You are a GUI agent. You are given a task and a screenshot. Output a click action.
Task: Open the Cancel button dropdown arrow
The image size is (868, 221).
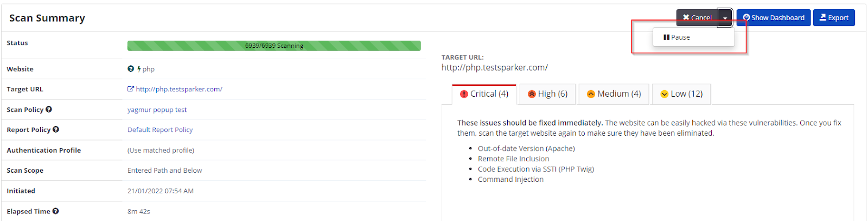pyautogui.click(x=725, y=18)
